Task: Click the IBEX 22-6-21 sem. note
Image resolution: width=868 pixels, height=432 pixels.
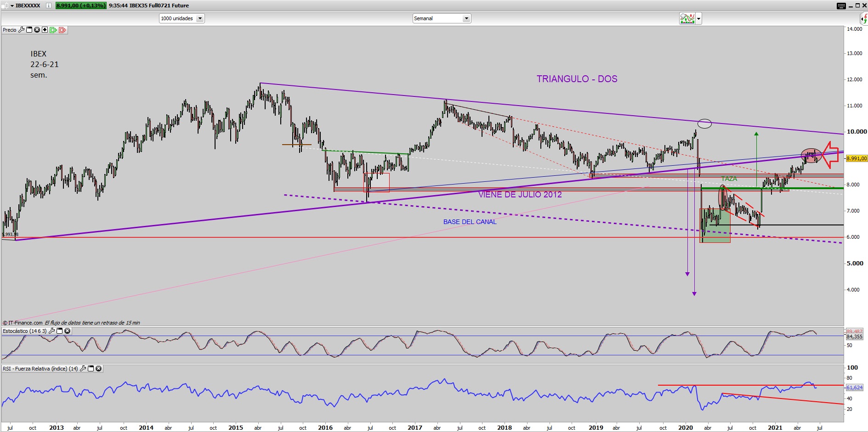Action: [x=45, y=64]
